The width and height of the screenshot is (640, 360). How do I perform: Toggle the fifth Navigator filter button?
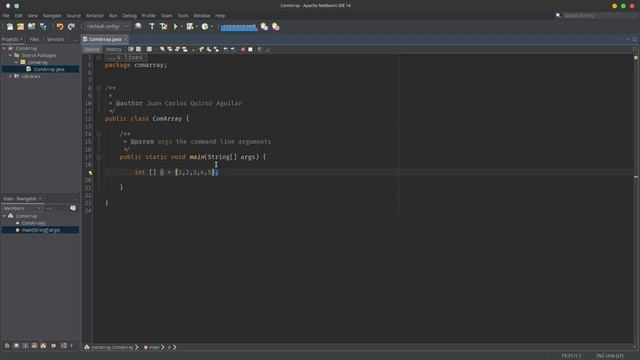tap(44, 346)
